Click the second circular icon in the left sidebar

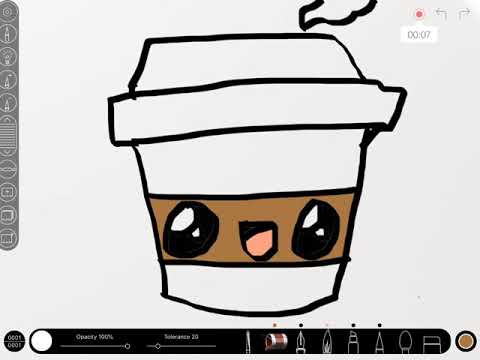click(7, 34)
